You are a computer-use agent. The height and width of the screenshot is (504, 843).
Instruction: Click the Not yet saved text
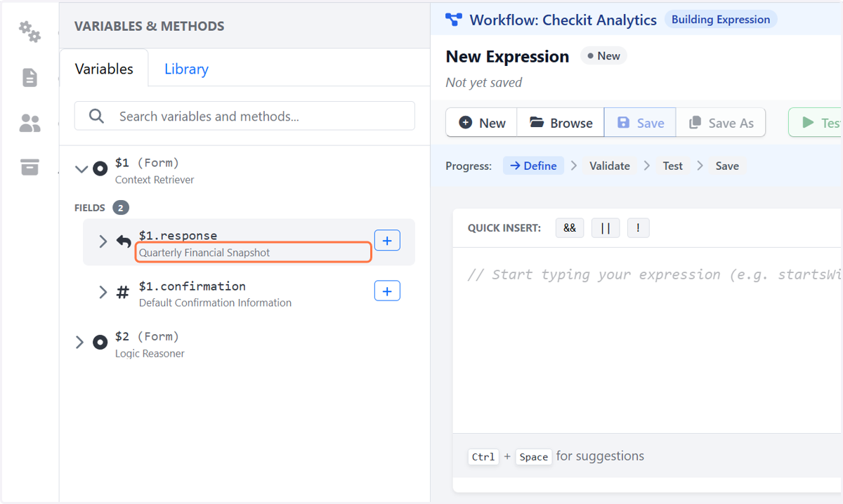[x=484, y=83]
